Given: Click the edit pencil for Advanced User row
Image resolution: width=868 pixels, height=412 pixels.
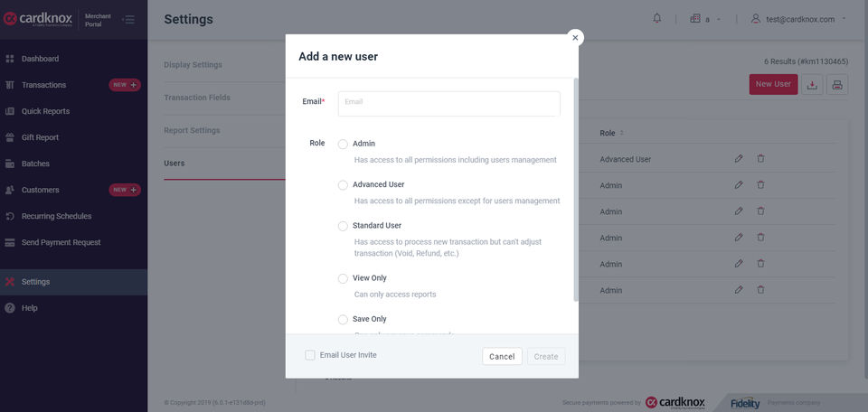Looking at the screenshot, I should click(x=739, y=159).
